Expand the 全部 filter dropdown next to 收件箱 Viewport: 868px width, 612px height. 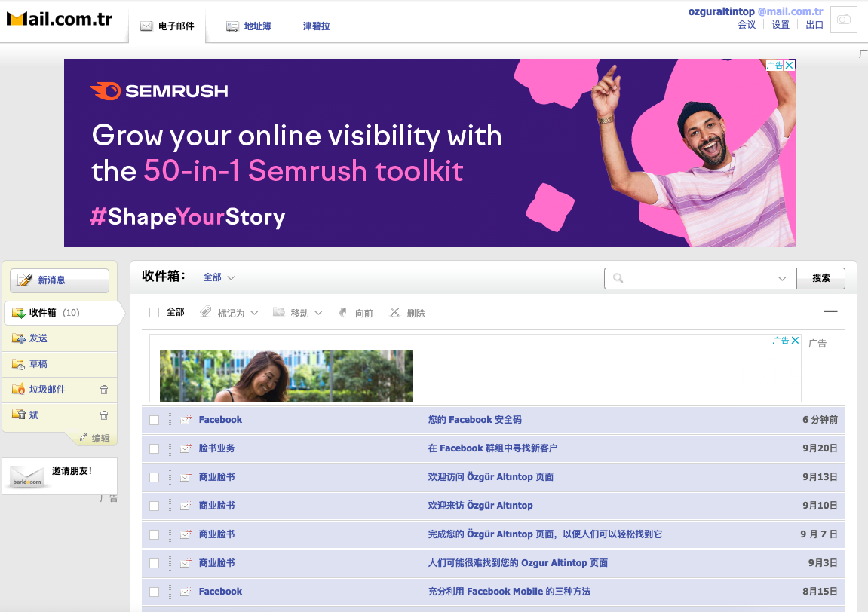[x=219, y=277]
